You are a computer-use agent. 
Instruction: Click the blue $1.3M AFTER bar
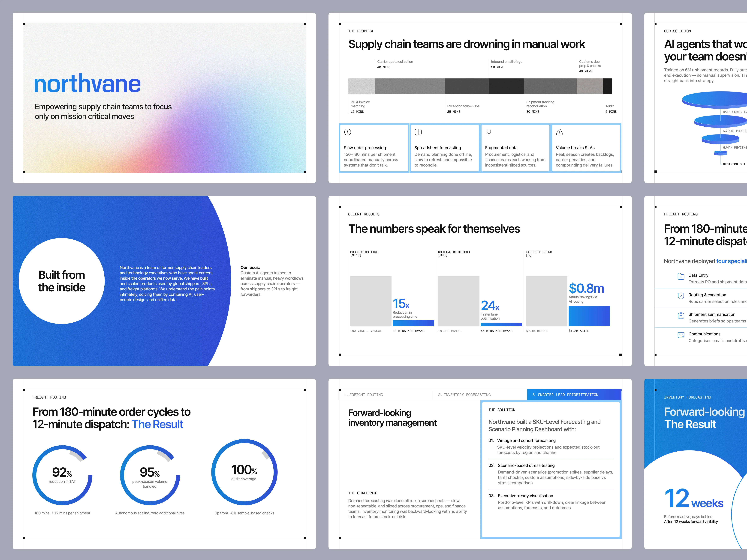pyautogui.click(x=589, y=316)
